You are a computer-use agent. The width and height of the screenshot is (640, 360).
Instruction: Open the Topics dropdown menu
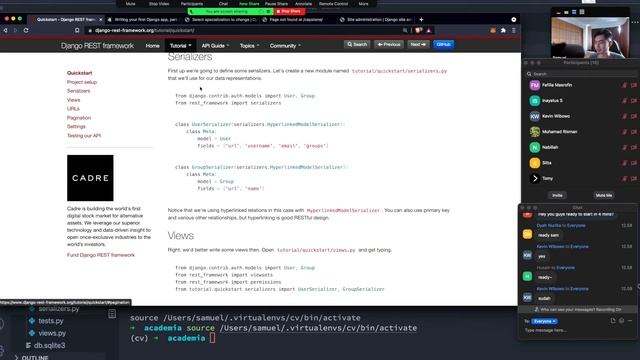[249, 46]
